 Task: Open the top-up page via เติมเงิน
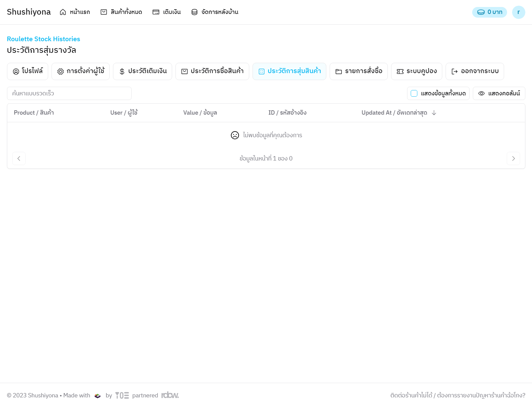point(166,12)
